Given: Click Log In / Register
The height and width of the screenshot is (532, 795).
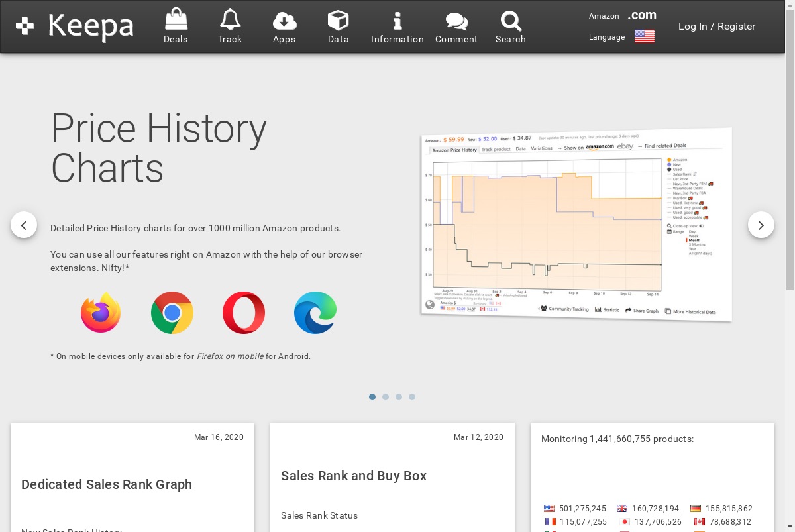Looking at the screenshot, I should pyautogui.click(x=717, y=27).
